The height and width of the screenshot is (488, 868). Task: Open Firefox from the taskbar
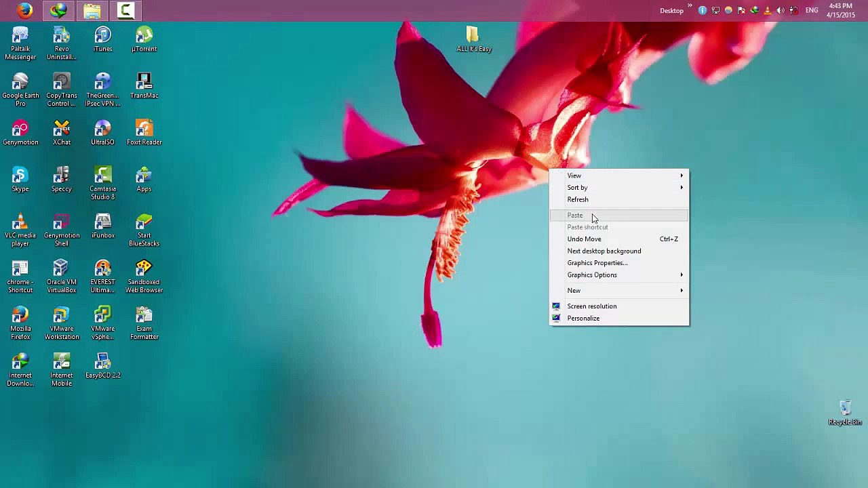[x=25, y=10]
